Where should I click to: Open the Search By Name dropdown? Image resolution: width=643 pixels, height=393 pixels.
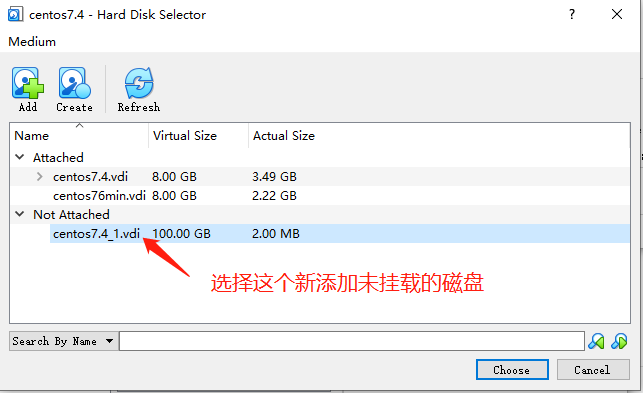click(x=64, y=341)
